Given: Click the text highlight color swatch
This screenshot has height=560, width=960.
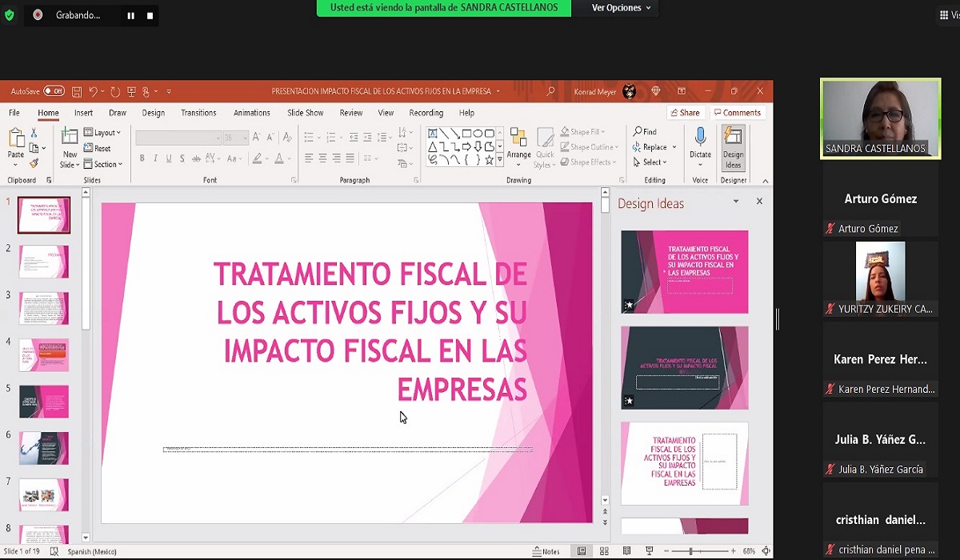Looking at the screenshot, I should coord(258,158).
